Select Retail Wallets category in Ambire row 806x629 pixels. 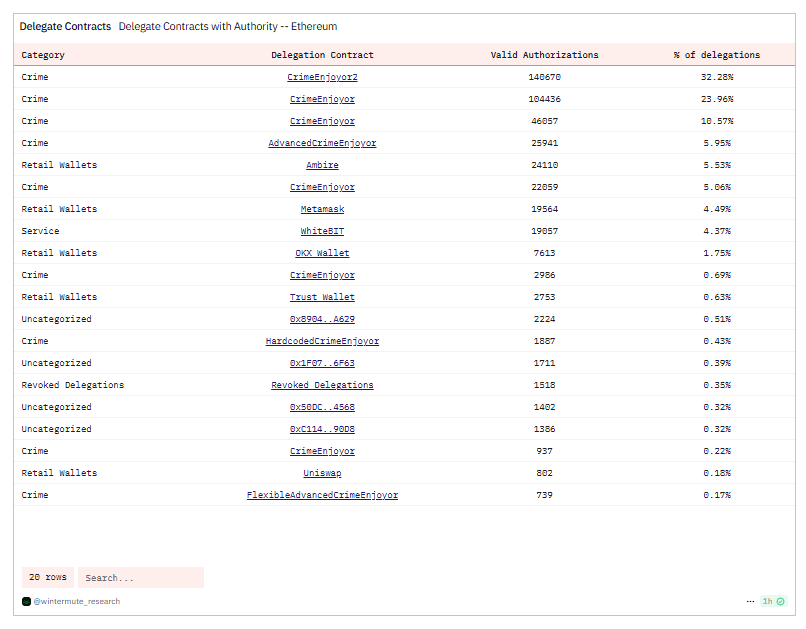pos(59,165)
